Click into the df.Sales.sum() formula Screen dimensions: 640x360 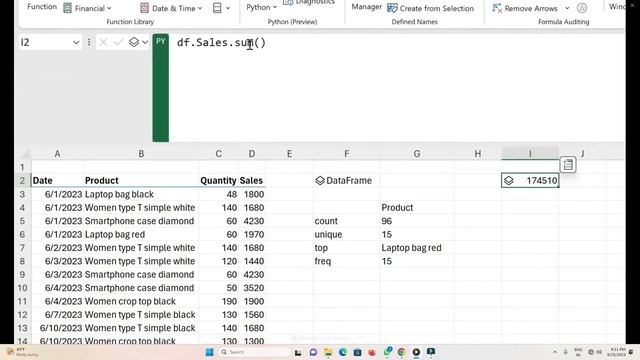221,42
